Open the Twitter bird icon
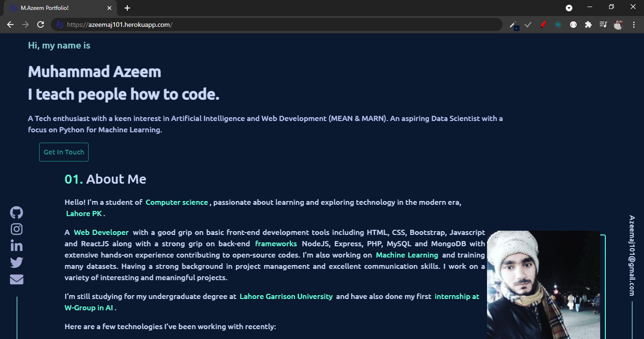 [x=17, y=263]
